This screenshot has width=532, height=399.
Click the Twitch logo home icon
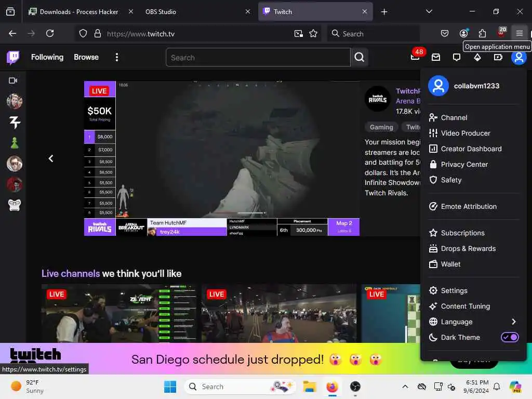(x=13, y=57)
